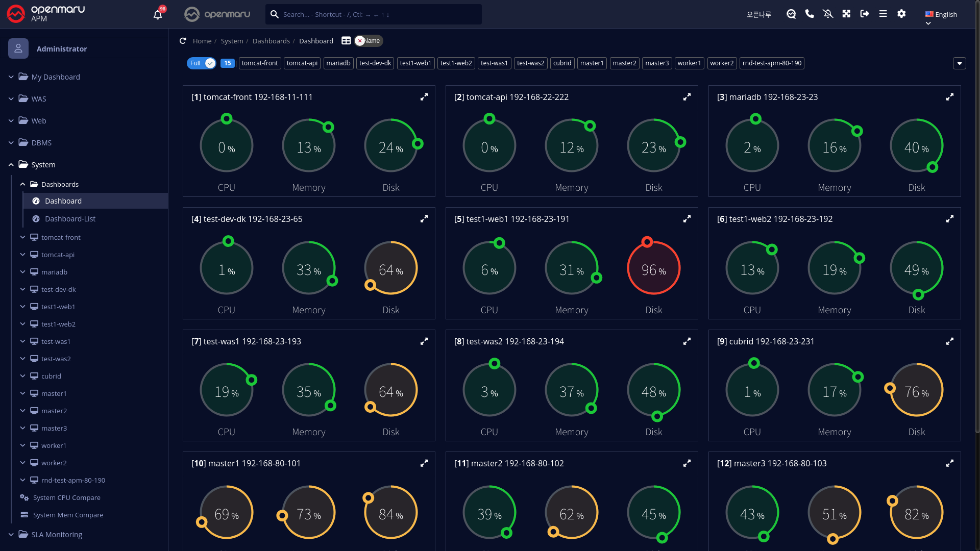Viewport: 980px width, 551px height.
Task: Click the phone icon in top bar
Action: [810, 14]
